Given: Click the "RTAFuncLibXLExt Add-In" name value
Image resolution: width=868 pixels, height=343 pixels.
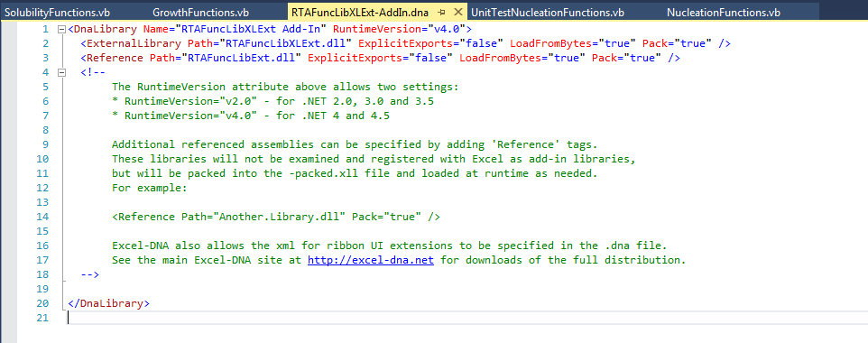Looking at the screenshot, I should point(250,29).
